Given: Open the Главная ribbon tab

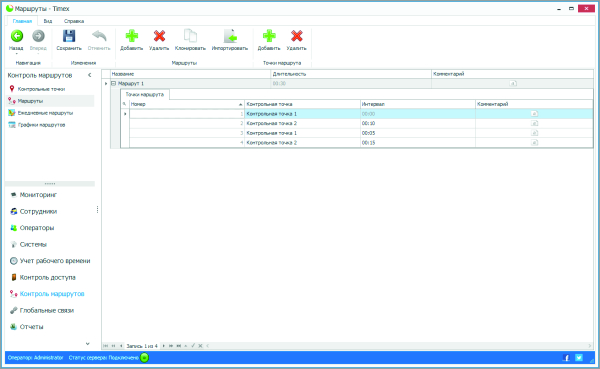Looking at the screenshot, I should click(22, 21).
